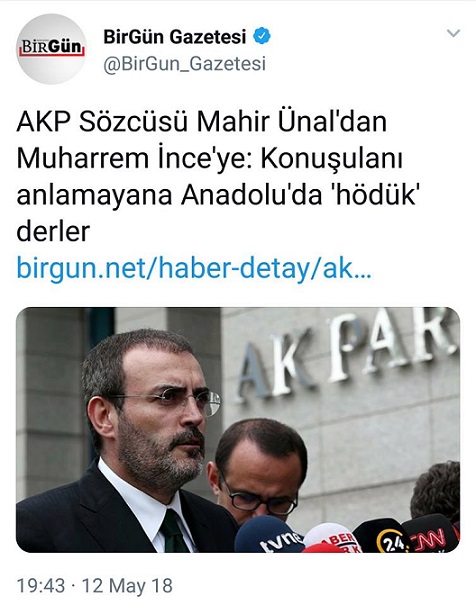Click the 12 May 18 date
Image resolution: width=476 pixels, height=605 pixels.
[127, 586]
